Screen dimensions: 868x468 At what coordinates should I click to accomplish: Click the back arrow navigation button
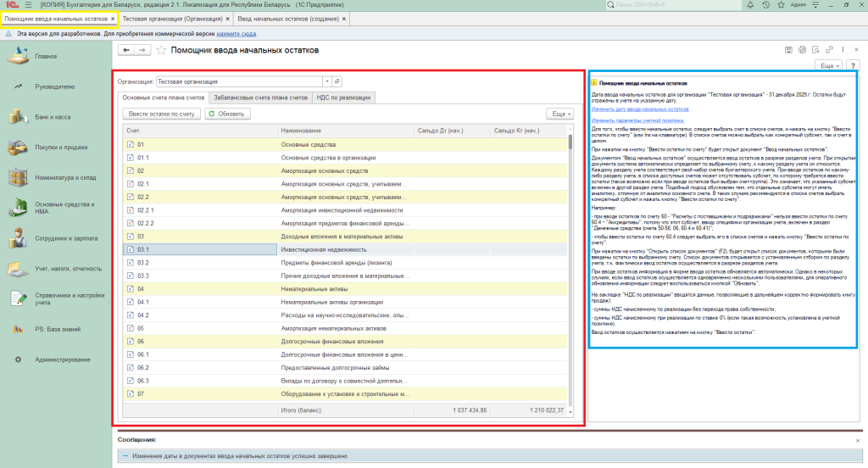127,50
